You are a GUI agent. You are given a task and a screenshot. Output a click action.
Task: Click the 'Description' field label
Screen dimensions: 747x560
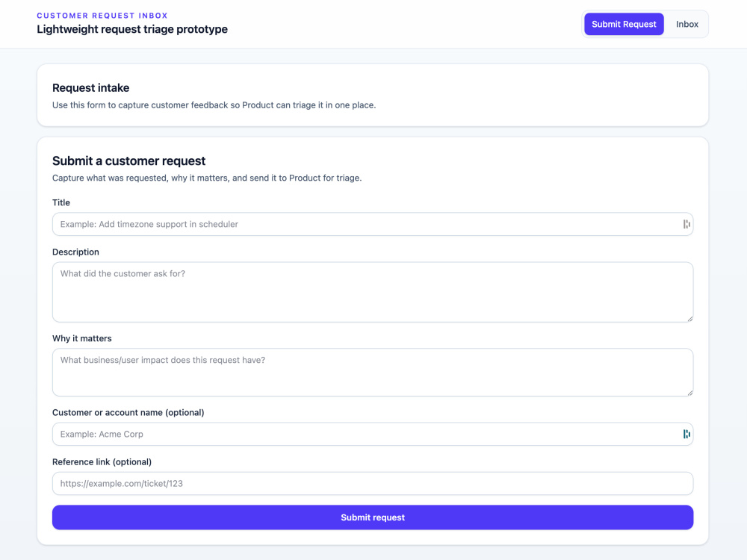pyautogui.click(x=75, y=252)
